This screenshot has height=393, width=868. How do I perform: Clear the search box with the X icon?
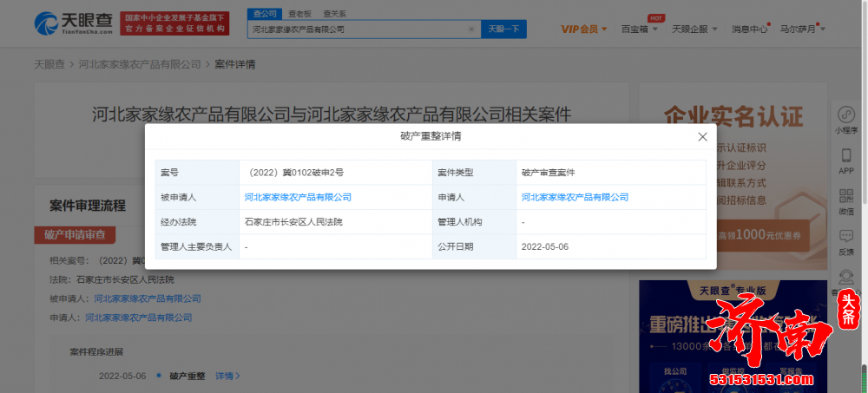(x=471, y=29)
